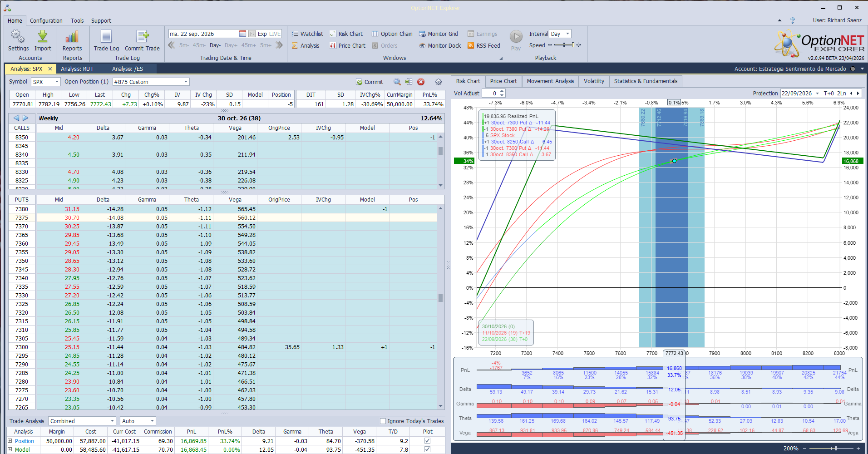The height and width of the screenshot is (454, 868).
Task: Step back one day with Day-
Action: (215, 45)
